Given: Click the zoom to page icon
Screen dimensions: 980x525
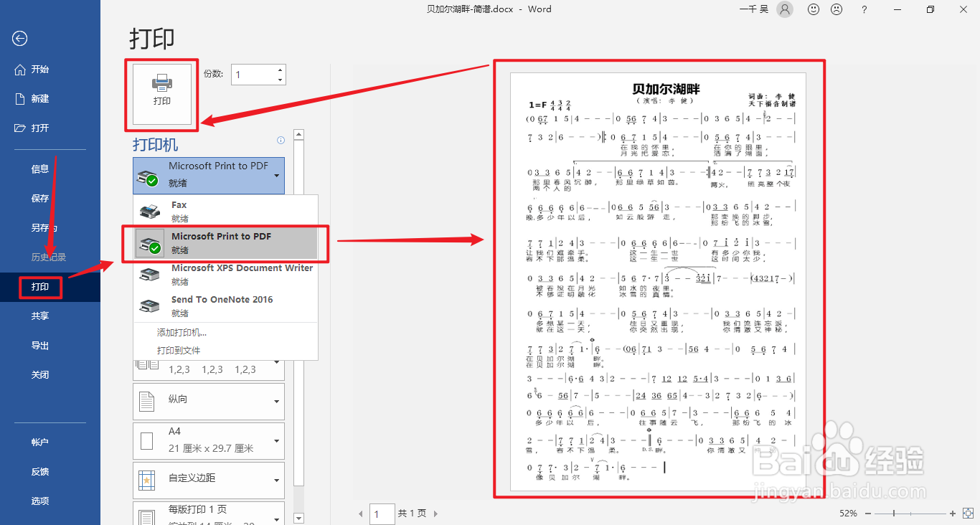Looking at the screenshot, I should coord(967,514).
